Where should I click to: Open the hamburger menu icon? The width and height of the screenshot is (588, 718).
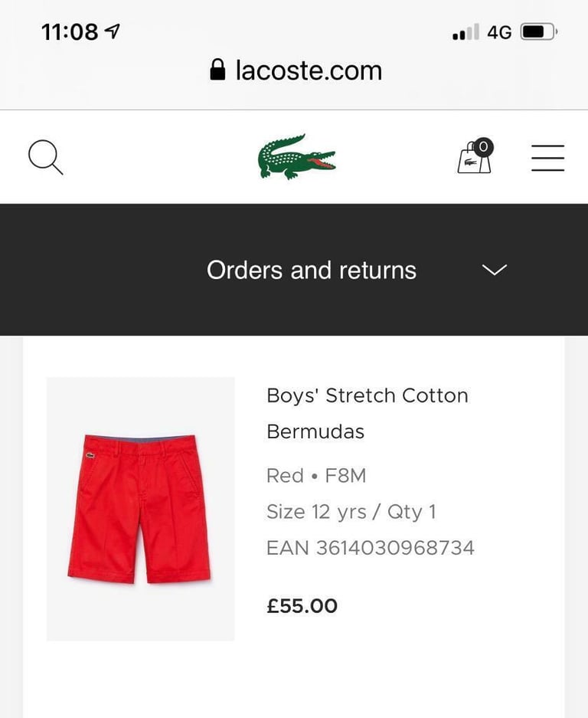(x=547, y=158)
